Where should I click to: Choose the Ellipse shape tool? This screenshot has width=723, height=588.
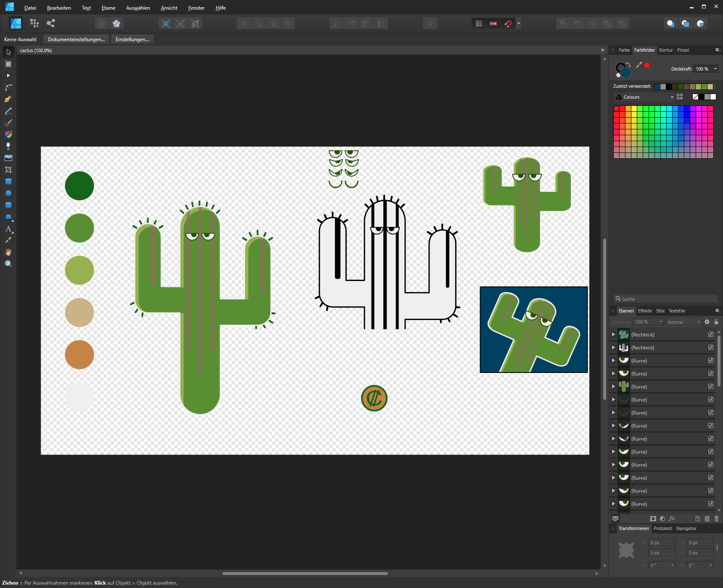[x=8, y=193]
